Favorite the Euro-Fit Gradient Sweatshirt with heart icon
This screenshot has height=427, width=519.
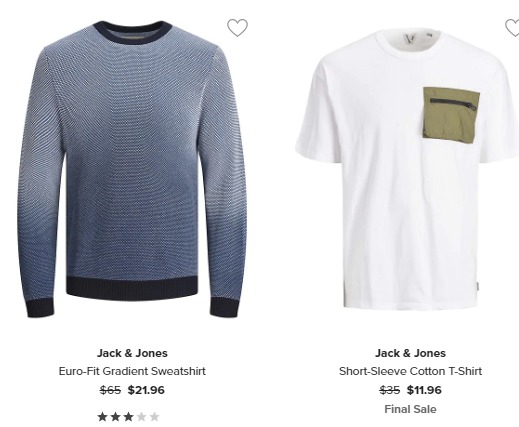(237, 28)
